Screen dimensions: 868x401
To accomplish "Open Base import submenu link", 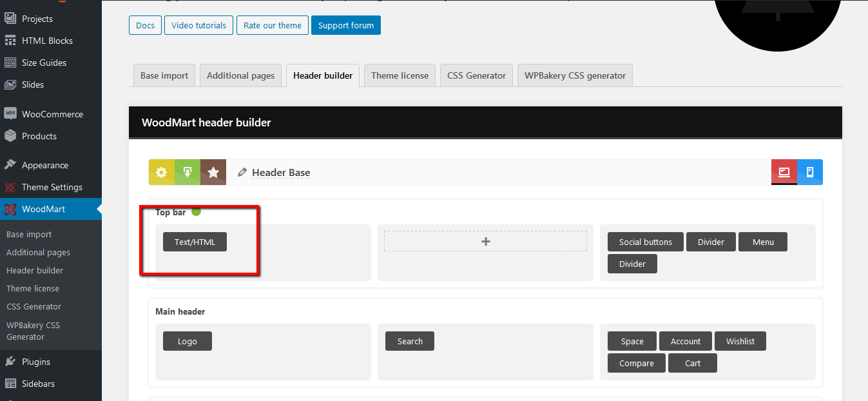I will (x=29, y=234).
